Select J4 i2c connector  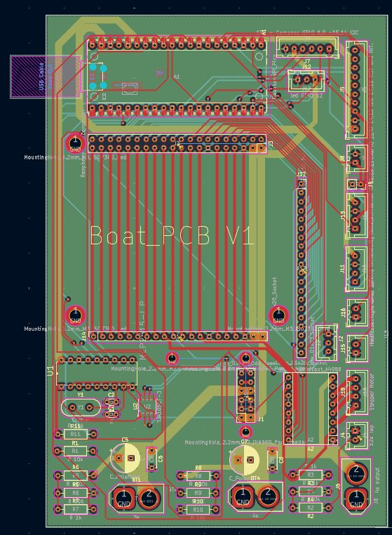356,435
